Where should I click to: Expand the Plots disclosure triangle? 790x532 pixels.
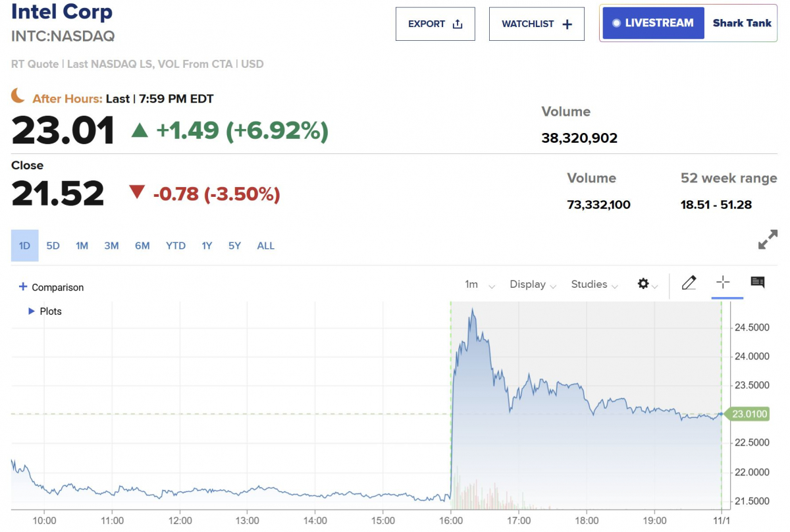coord(31,311)
